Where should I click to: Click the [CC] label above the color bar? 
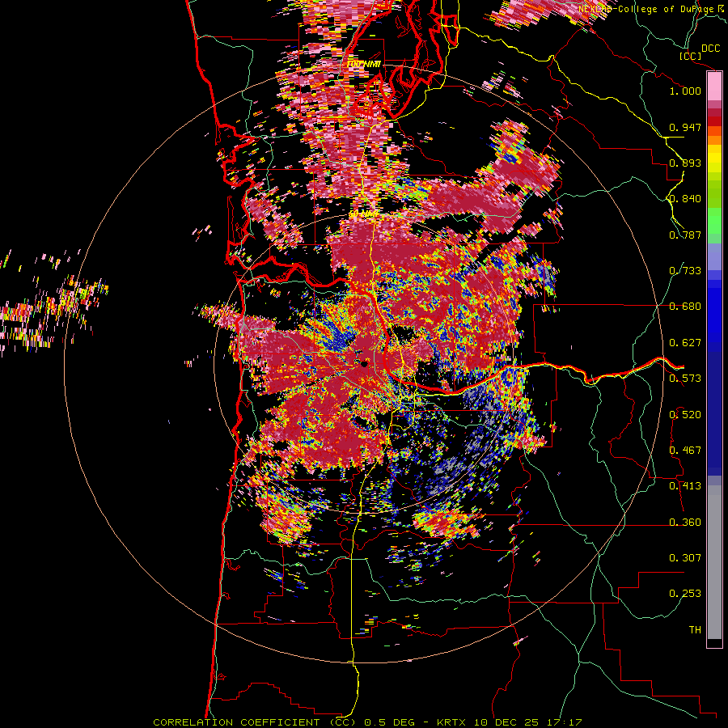(x=691, y=56)
